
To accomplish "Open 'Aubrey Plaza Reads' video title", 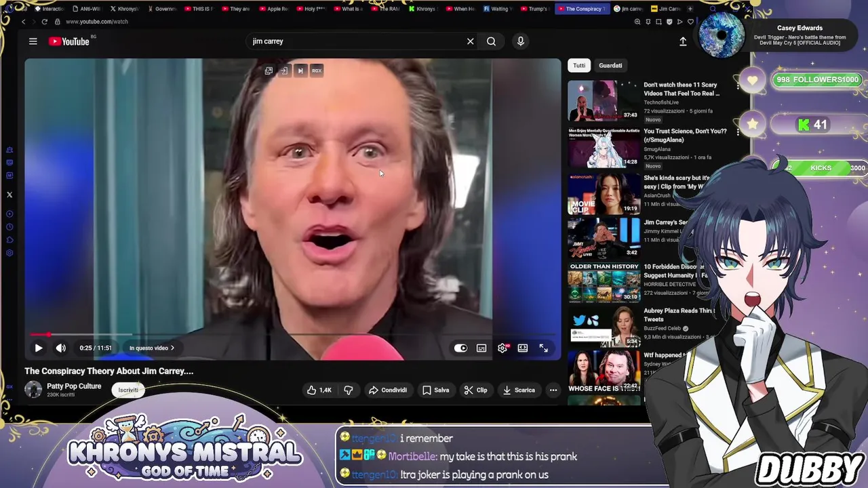I will pyautogui.click(x=678, y=314).
